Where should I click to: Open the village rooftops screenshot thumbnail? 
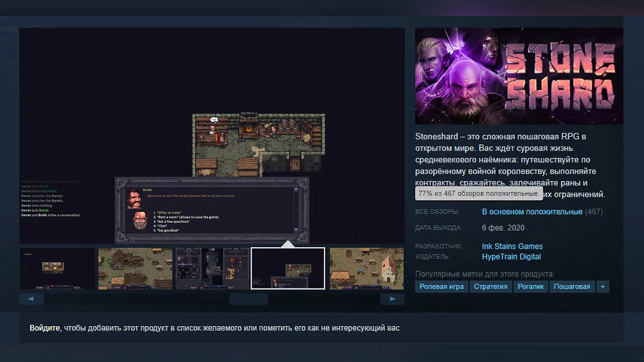135,268
